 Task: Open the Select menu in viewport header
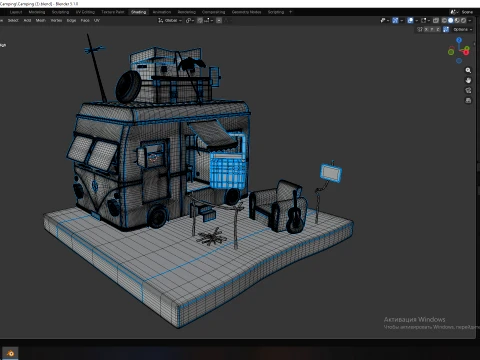(13, 20)
